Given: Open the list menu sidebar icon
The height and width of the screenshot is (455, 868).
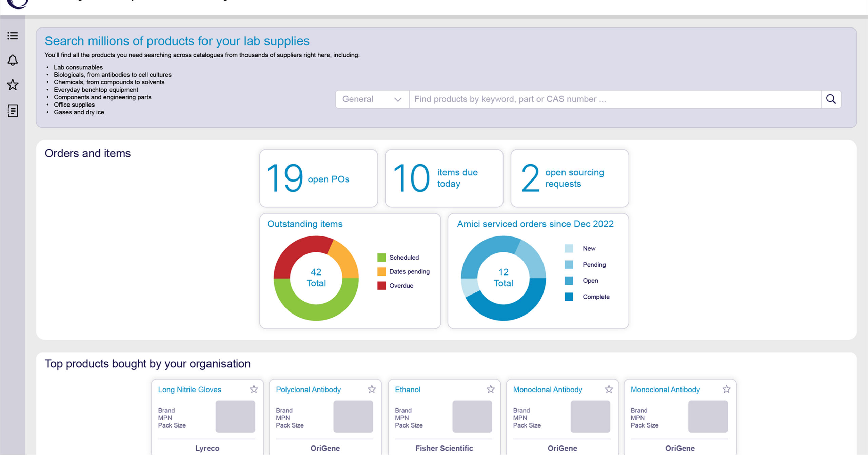Looking at the screenshot, I should (x=13, y=36).
